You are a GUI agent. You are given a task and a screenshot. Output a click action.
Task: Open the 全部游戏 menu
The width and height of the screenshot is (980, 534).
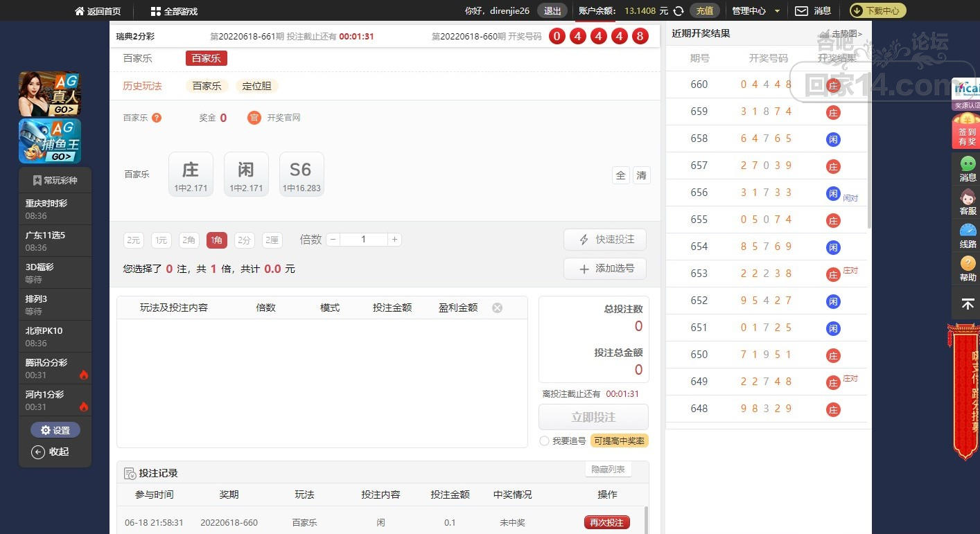tap(174, 11)
